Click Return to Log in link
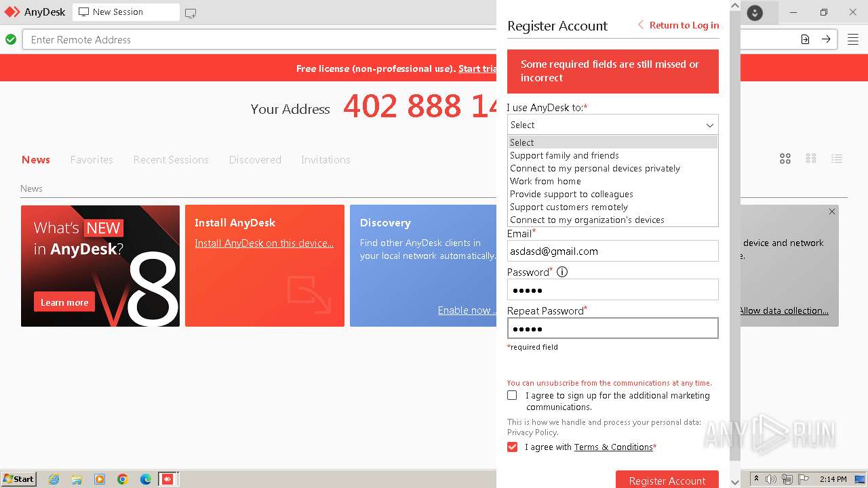The image size is (868, 488). click(x=678, y=25)
